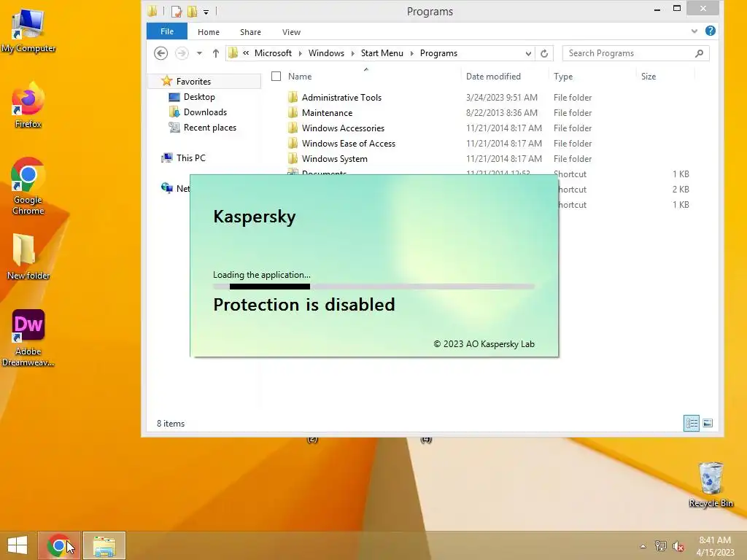Sort by the Type column header
The width and height of the screenshot is (747, 560).
point(563,76)
